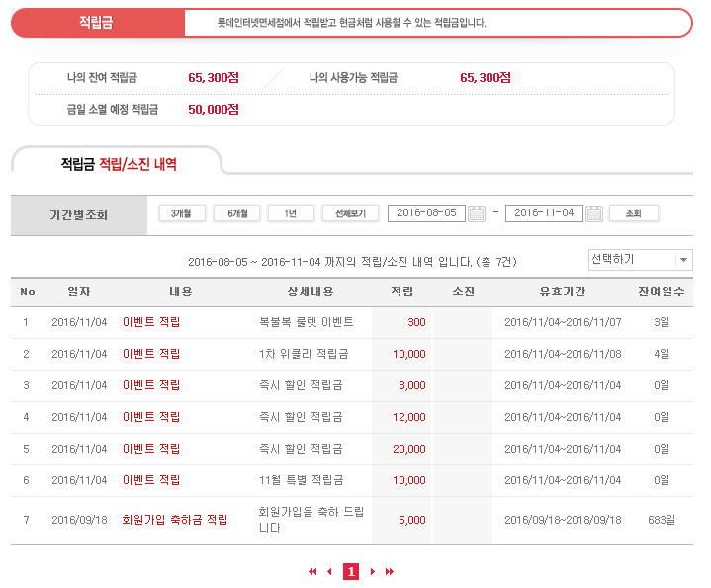Click the 잔여일수 column header
711x588 pixels.
[662, 292]
